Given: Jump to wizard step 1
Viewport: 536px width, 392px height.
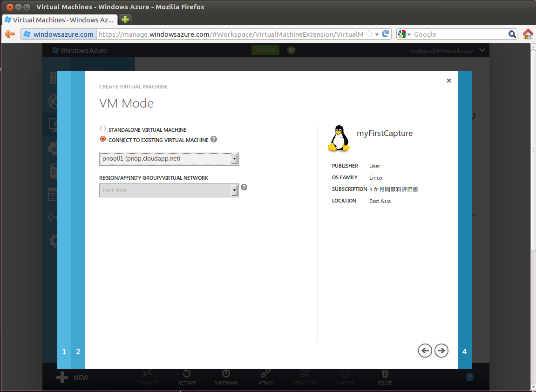Looking at the screenshot, I should coord(64,351).
